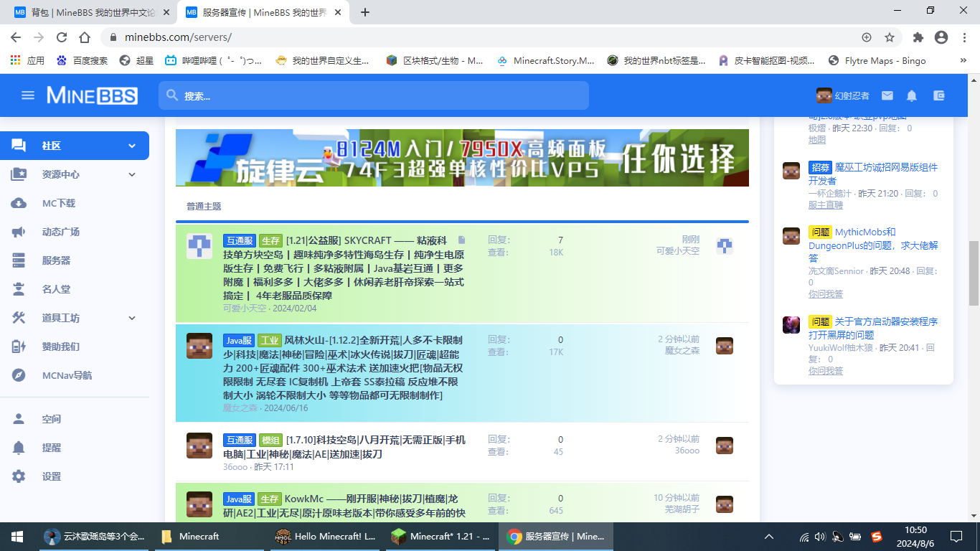Open 魔巫工坊诚招网易版组件开发者 post
This screenshot has height=551, width=980.
(x=873, y=174)
